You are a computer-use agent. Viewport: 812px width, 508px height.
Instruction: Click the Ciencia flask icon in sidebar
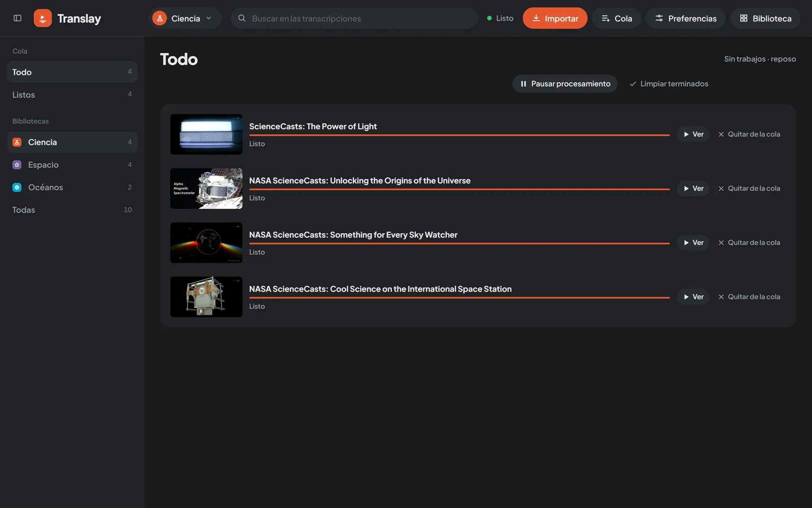coord(17,142)
